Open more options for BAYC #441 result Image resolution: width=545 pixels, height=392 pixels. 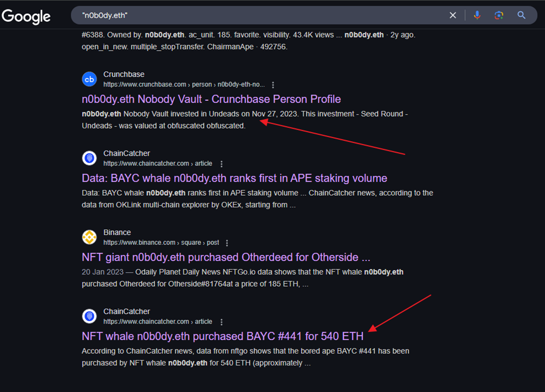click(x=222, y=322)
